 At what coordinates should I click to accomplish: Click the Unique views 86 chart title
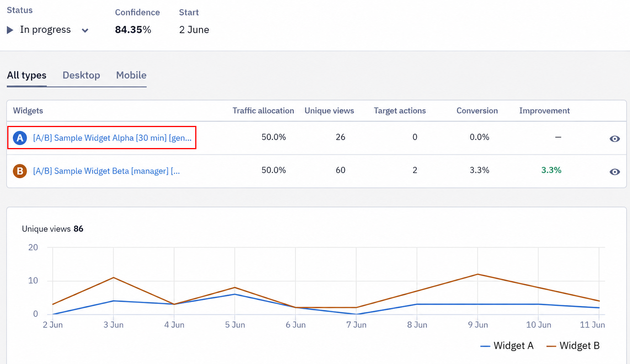[x=53, y=229]
